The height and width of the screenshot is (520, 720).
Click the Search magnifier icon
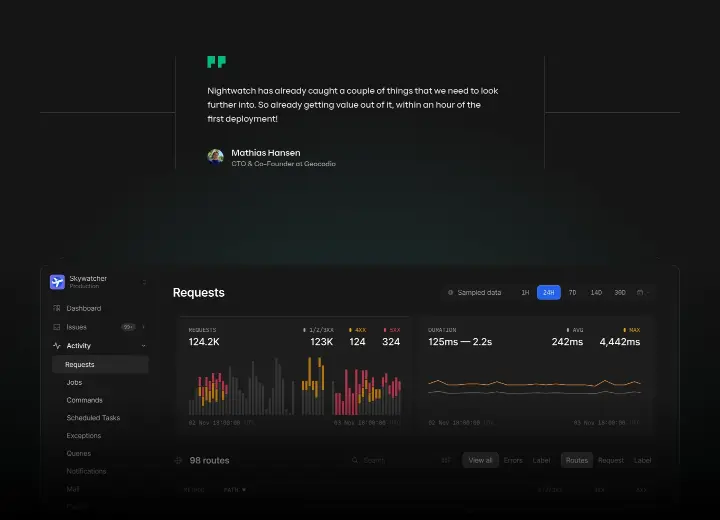click(355, 460)
